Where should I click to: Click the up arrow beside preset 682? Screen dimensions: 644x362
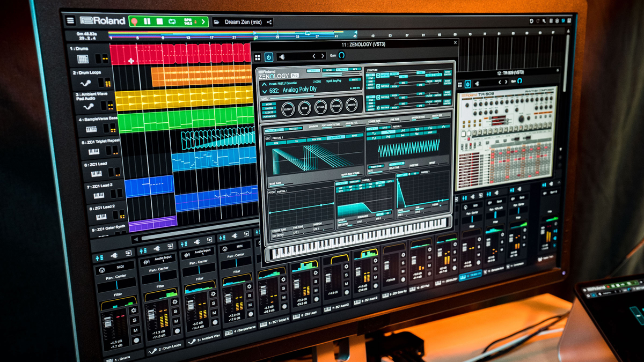[264, 84]
